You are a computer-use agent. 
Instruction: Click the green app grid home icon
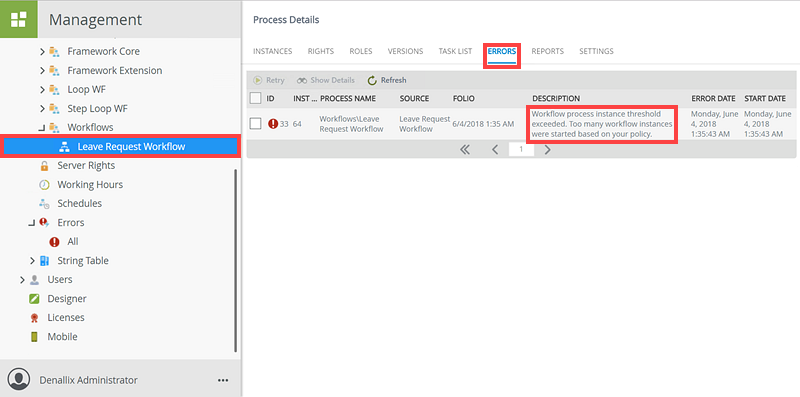tap(18, 19)
